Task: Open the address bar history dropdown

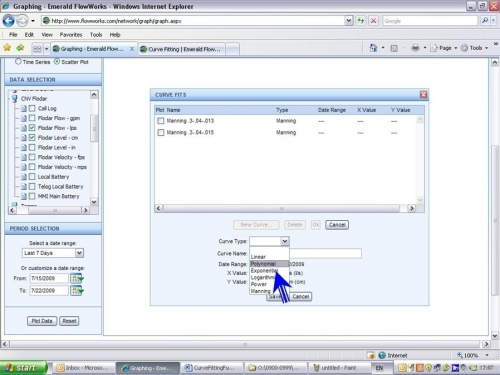Action: click(348, 21)
